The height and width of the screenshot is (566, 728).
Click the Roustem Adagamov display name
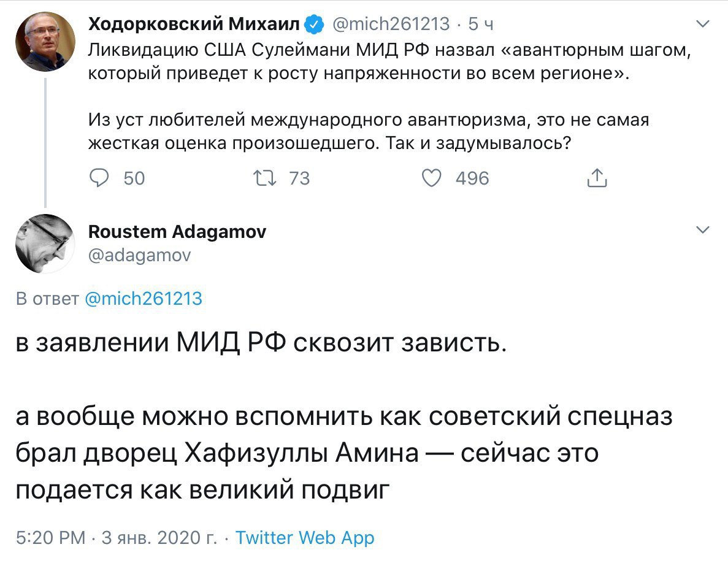[177, 231]
